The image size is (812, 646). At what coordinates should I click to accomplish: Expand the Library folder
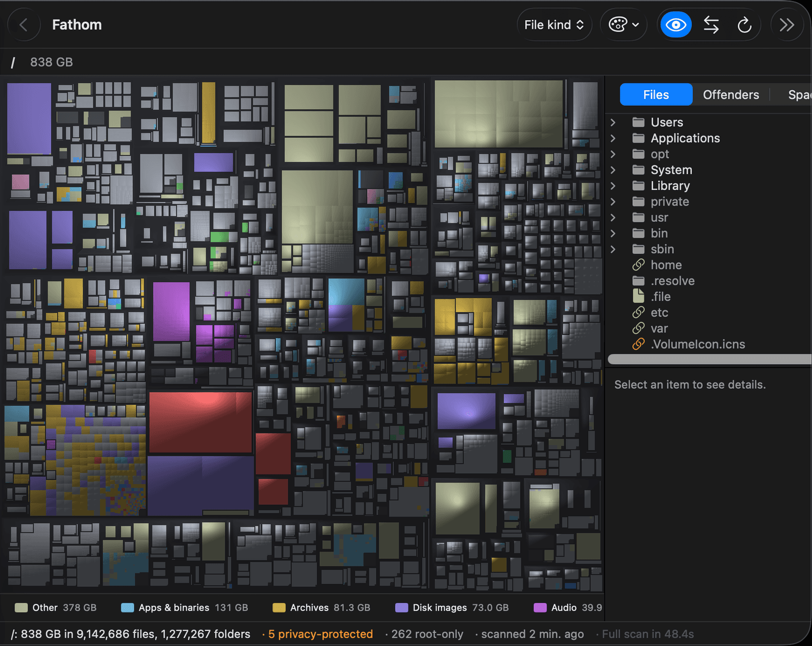613,186
